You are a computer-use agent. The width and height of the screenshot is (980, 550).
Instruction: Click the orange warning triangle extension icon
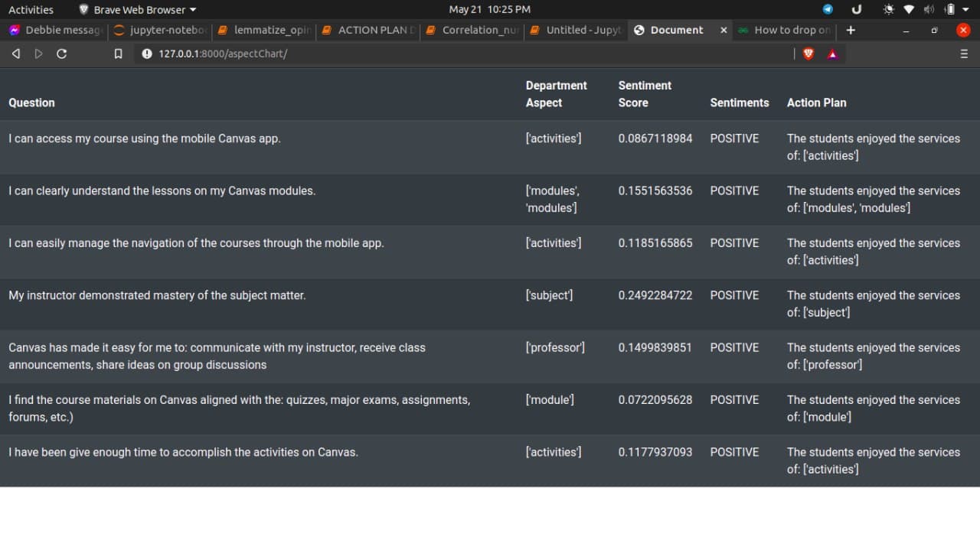[x=834, y=54]
